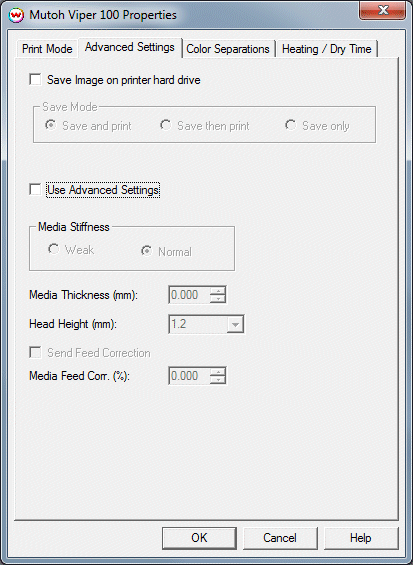Increase Media Feed Corr. with up arrow
The height and width of the screenshot is (565, 413).
click(218, 372)
